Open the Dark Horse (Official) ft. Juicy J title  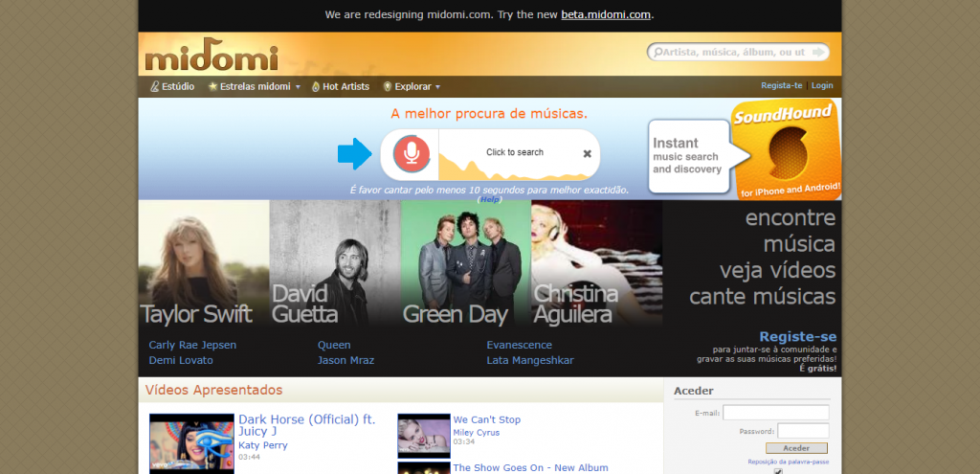pos(307,425)
